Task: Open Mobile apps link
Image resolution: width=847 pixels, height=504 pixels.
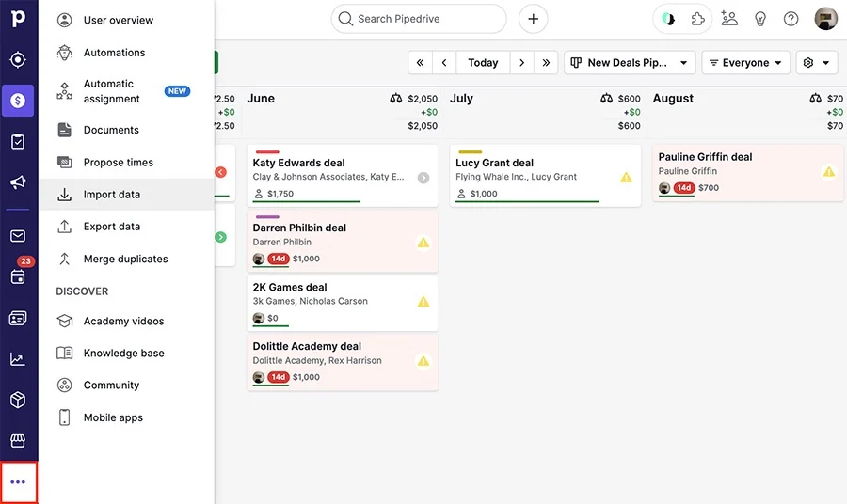Action: (127, 417)
